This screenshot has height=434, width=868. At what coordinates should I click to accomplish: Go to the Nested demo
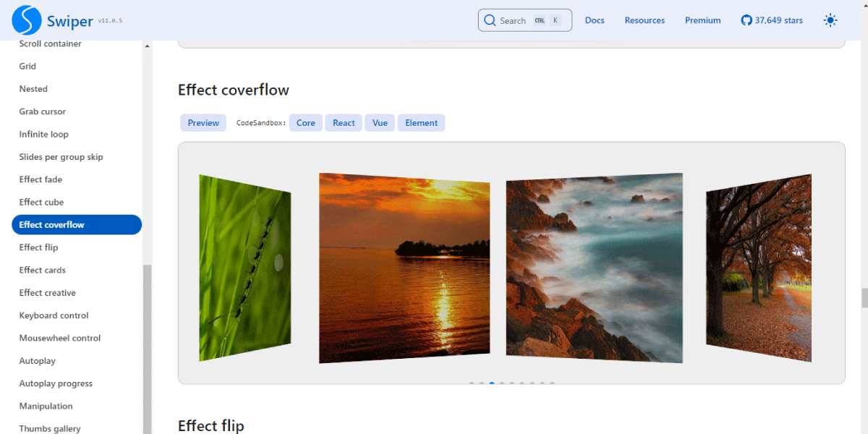click(33, 89)
